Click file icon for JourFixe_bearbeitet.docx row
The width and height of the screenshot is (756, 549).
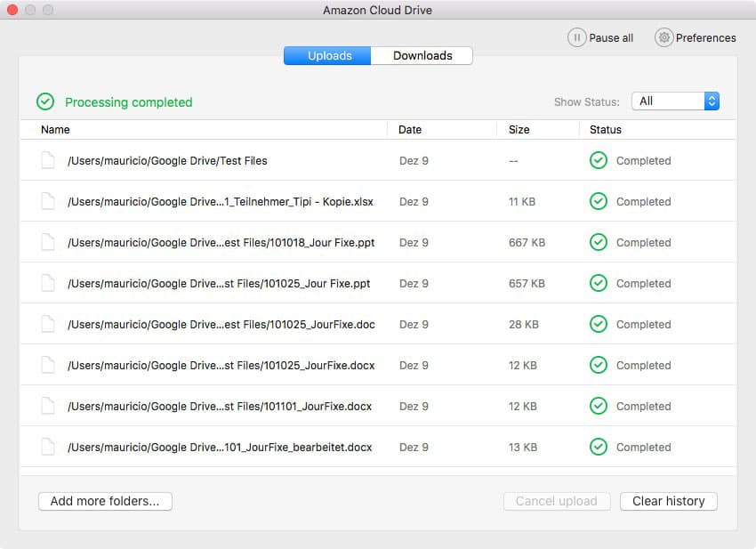48,448
